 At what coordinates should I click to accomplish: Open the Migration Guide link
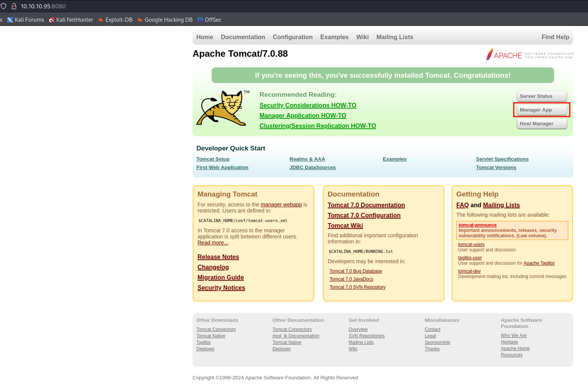pos(221,278)
